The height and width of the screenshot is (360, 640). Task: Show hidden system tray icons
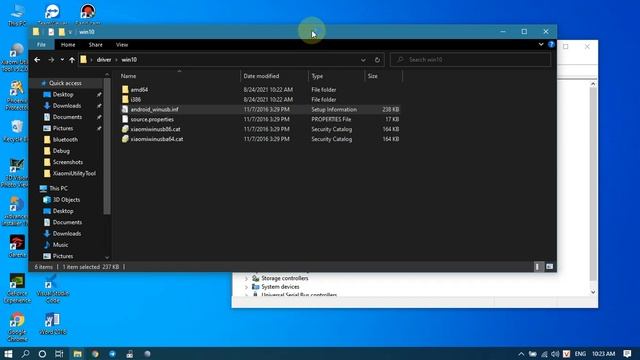(x=521, y=354)
